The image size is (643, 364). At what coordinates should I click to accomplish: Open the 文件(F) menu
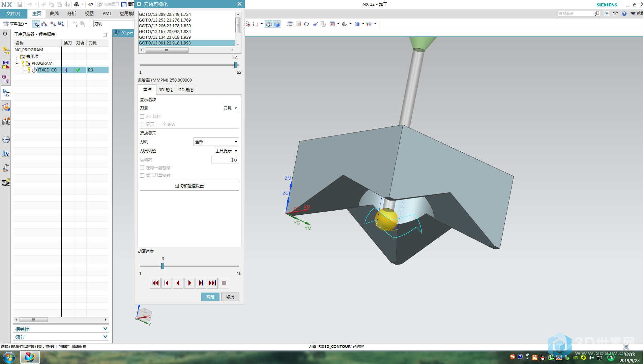point(13,13)
